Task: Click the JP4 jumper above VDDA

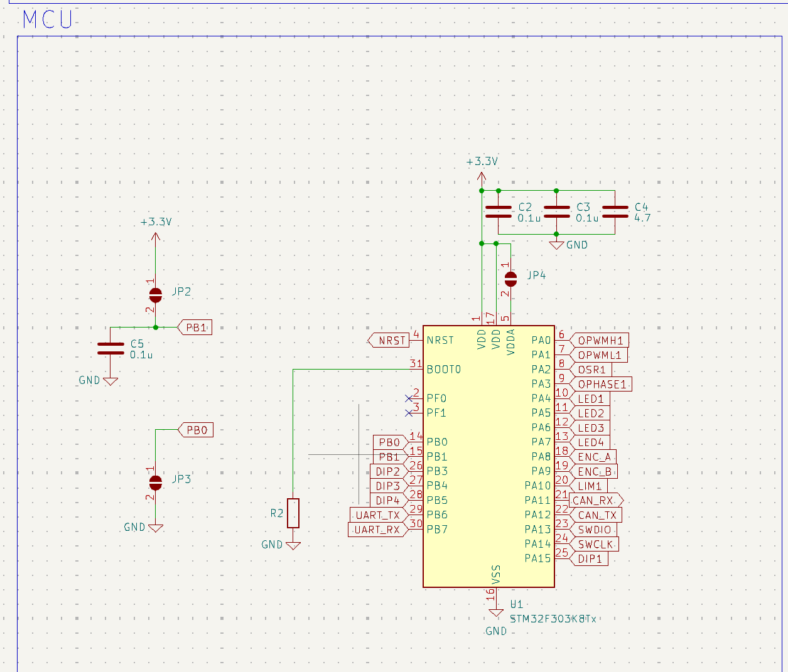Action: (x=510, y=279)
